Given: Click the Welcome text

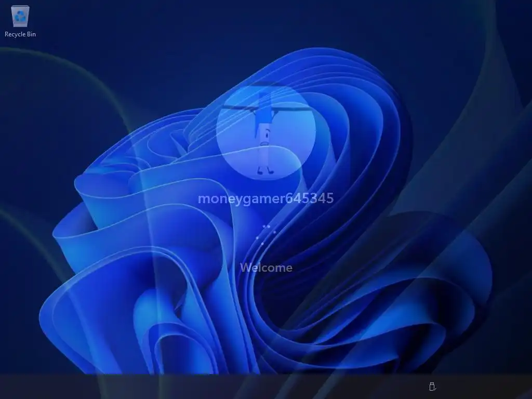Looking at the screenshot, I should click(267, 268).
